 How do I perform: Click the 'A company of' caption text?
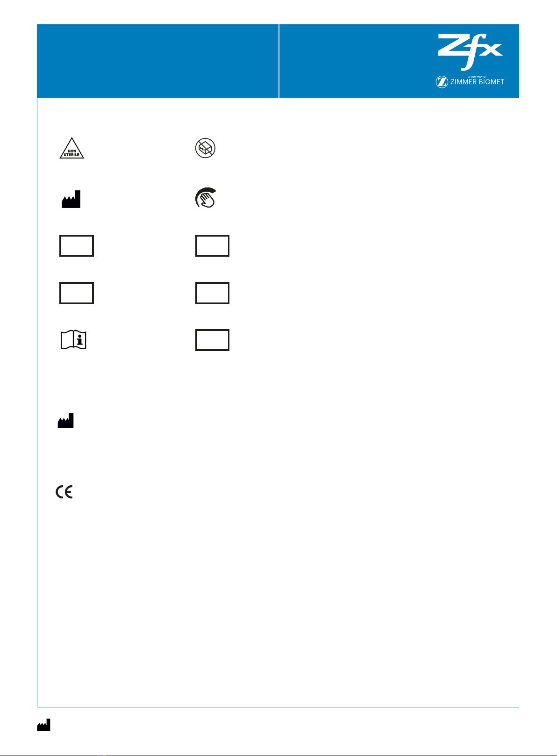coord(477,77)
